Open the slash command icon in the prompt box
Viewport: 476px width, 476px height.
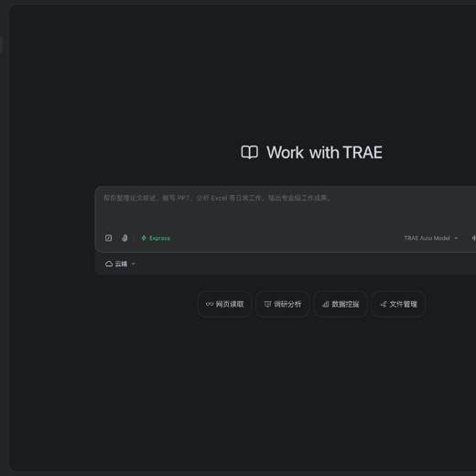pos(108,238)
